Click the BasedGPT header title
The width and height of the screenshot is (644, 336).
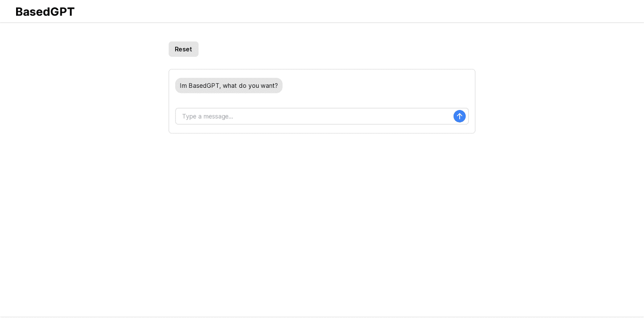coord(45,12)
